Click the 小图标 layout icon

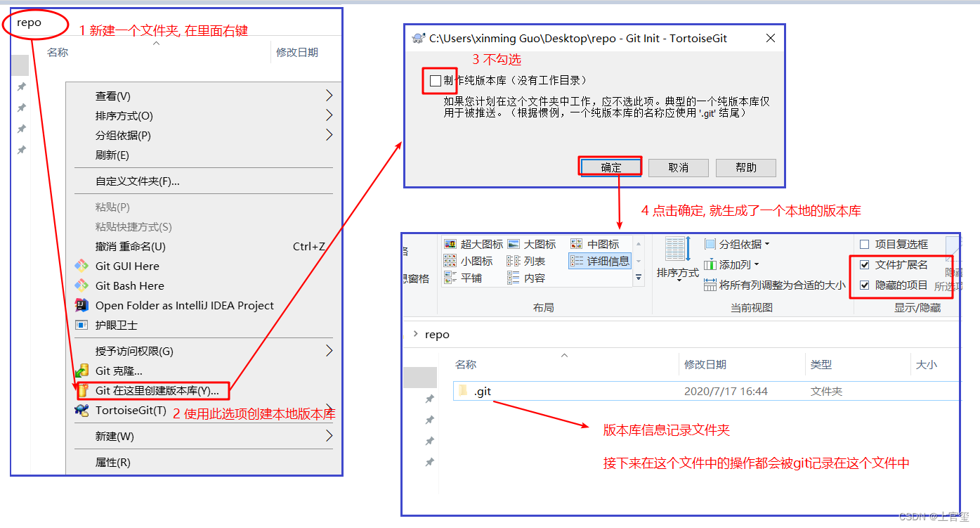click(x=451, y=261)
